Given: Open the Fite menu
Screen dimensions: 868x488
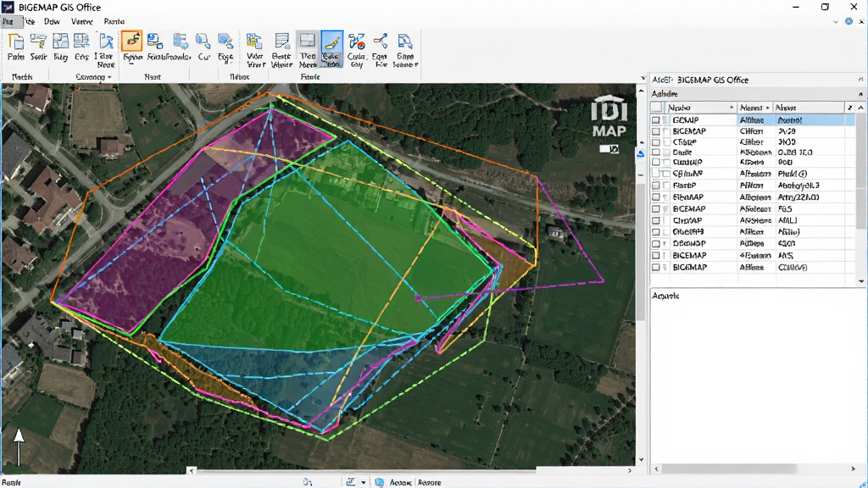Looking at the screenshot, I should pyautogui.click(x=29, y=21).
